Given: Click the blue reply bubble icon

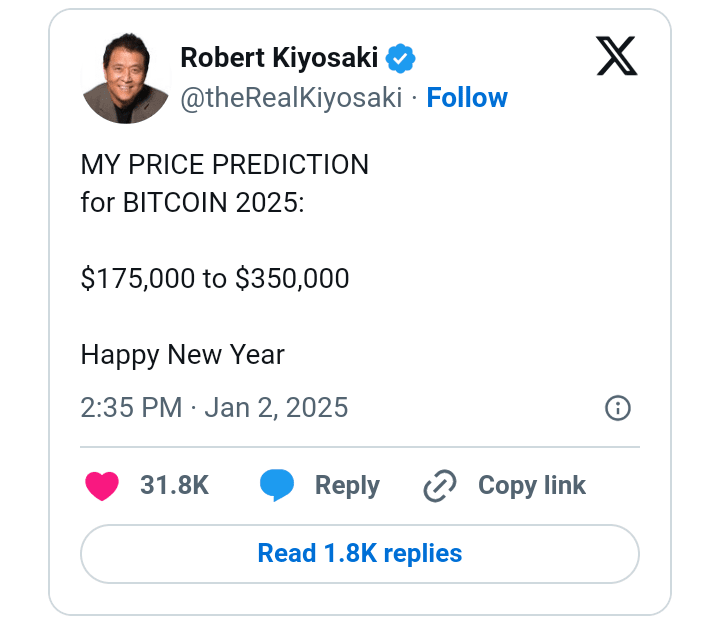Looking at the screenshot, I should (277, 486).
